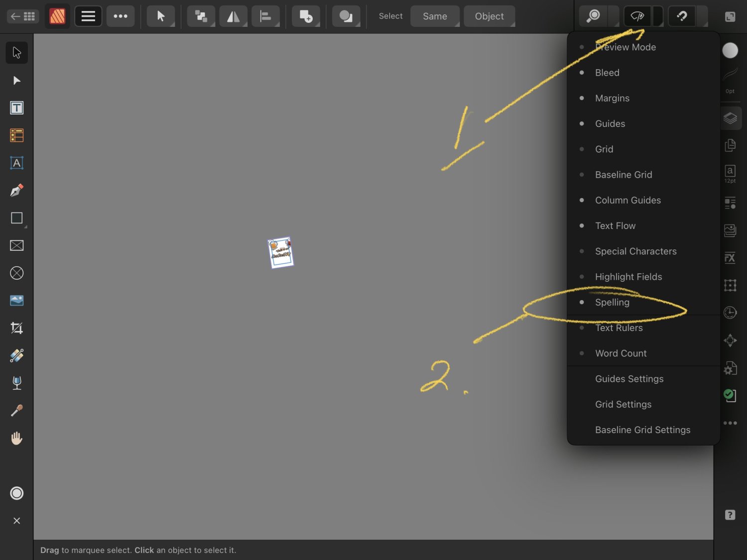Show more studio panels via right-side dots

click(730, 423)
